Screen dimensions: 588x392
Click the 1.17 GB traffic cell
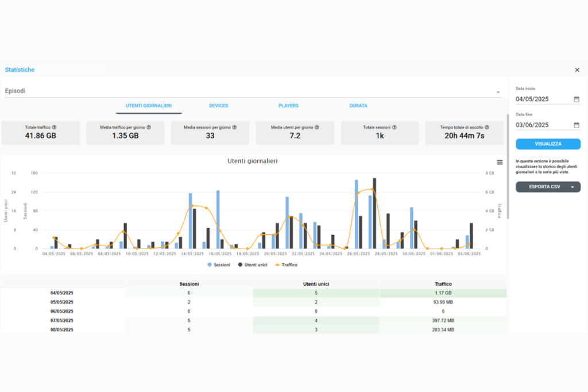443,293
